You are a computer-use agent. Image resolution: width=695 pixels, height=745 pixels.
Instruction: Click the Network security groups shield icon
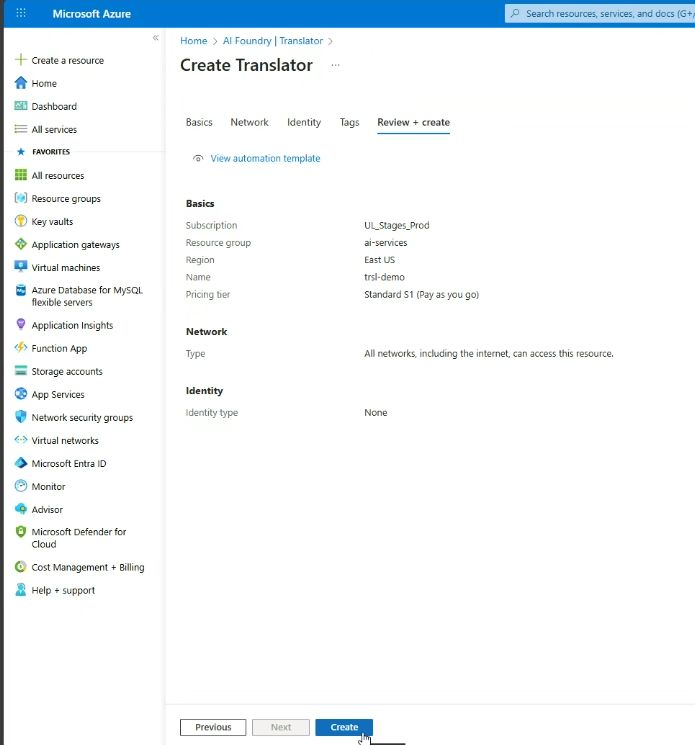point(21,417)
